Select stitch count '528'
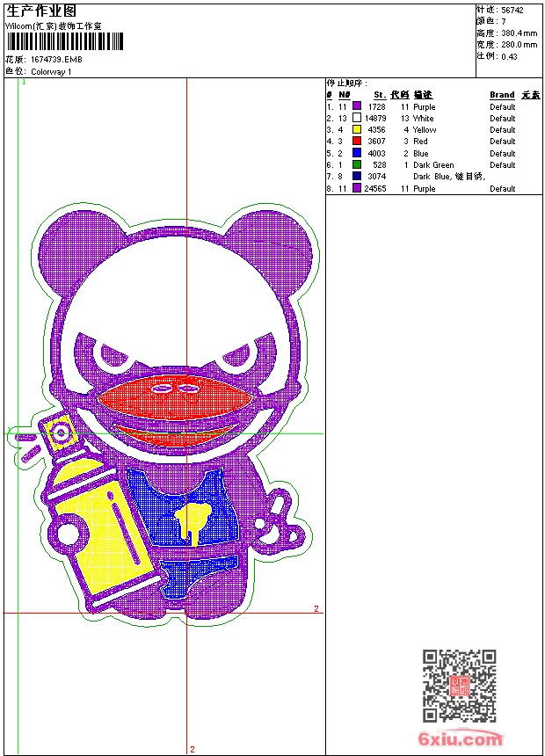The width and height of the screenshot is (545, 756). tap(380, 165)
